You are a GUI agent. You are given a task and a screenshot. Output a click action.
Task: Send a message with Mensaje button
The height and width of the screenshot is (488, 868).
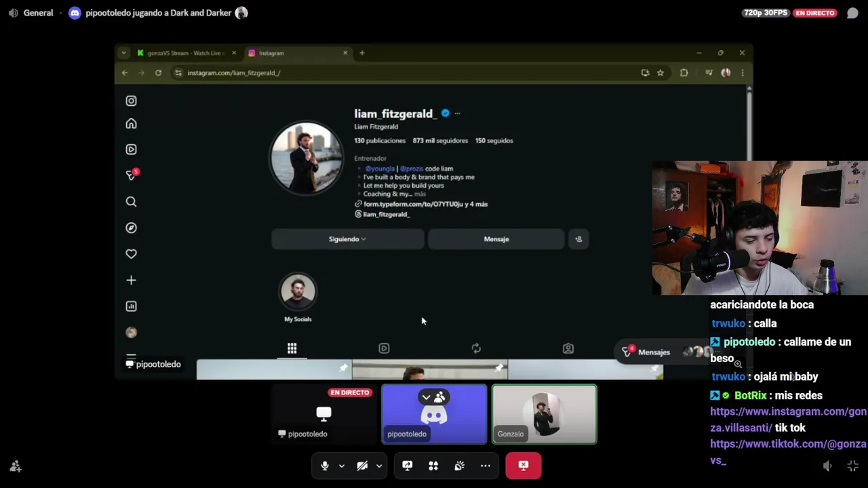tap(496, 239)
